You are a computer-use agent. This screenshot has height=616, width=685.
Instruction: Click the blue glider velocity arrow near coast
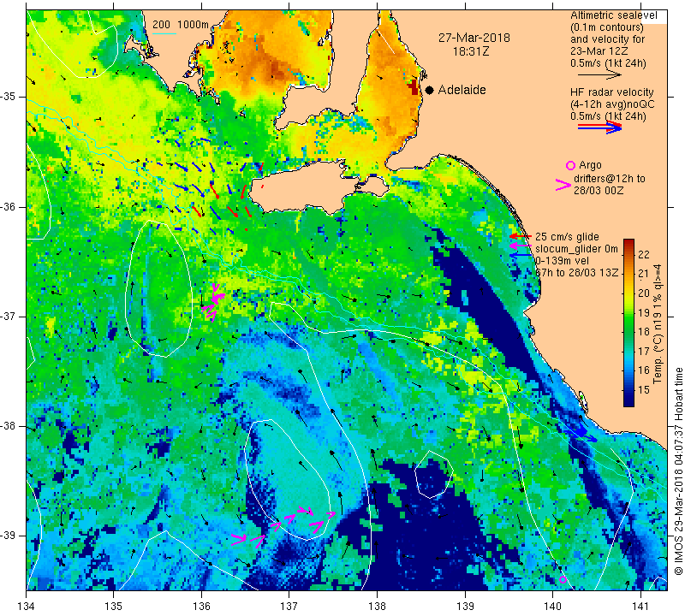point(581,433)
